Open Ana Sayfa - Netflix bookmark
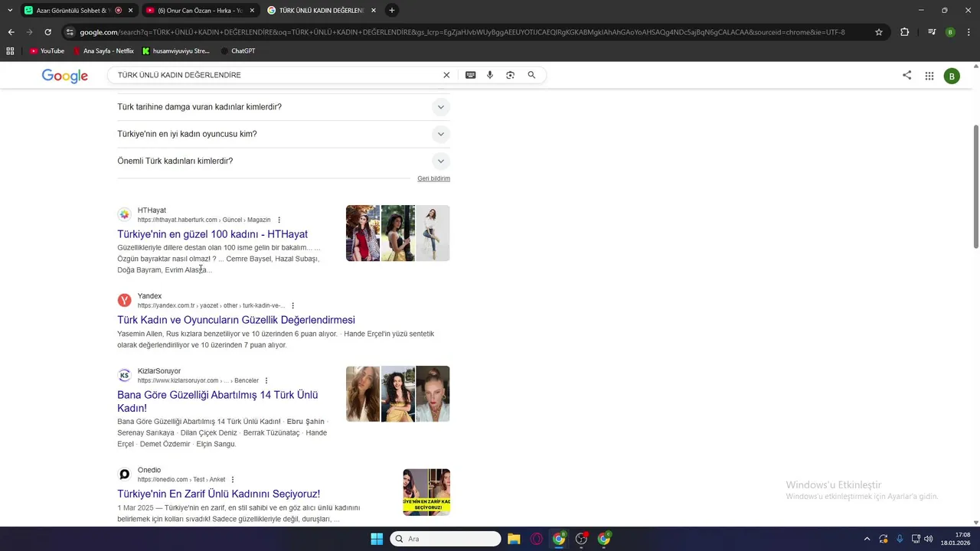The image size is (980, 551). (103, 51)
